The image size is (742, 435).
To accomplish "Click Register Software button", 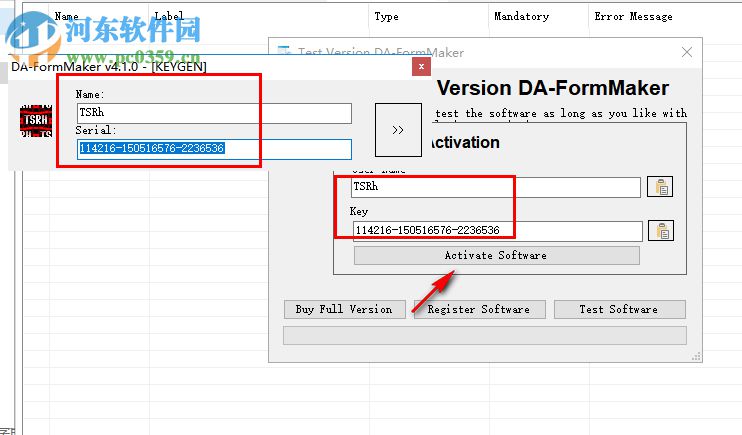I will tap(479, 310).
